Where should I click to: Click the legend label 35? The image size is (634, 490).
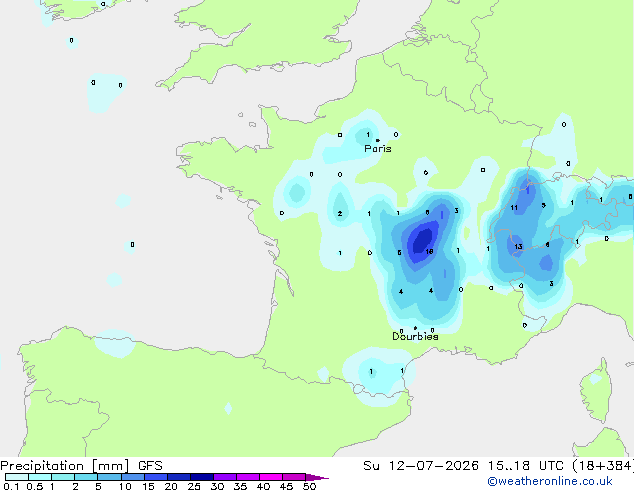click(x=240, y=486)
